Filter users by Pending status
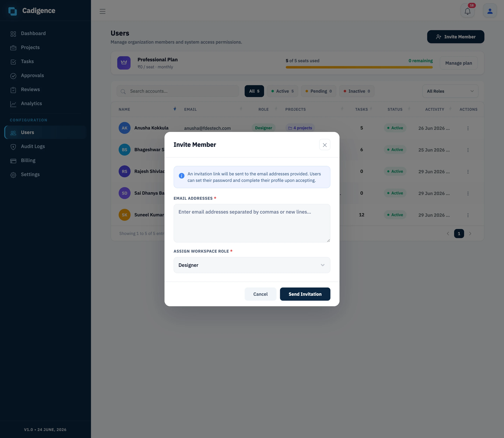Image resolution: width=504 pixels, height=438 pixels. point(318,91)
